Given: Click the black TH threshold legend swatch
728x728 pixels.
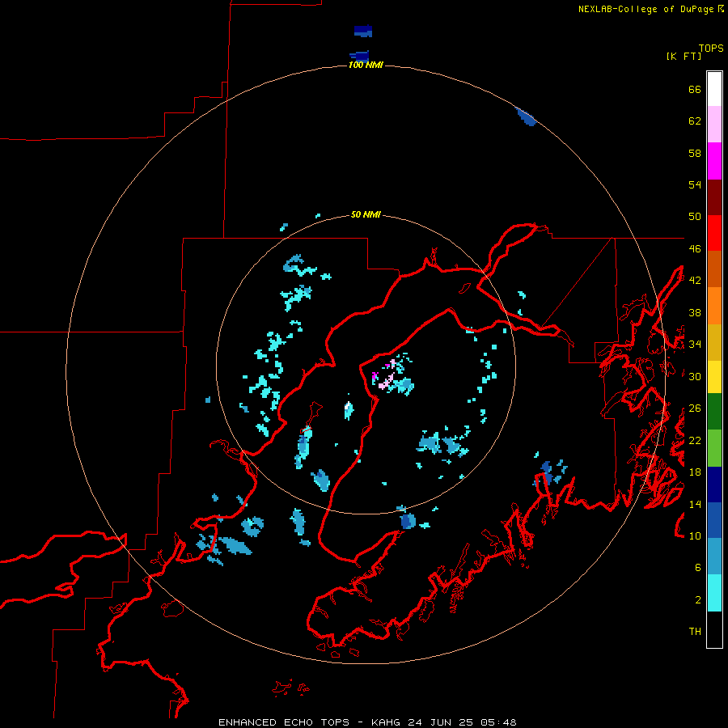Looking at the screenshot, I should click(x=714, y=629).
